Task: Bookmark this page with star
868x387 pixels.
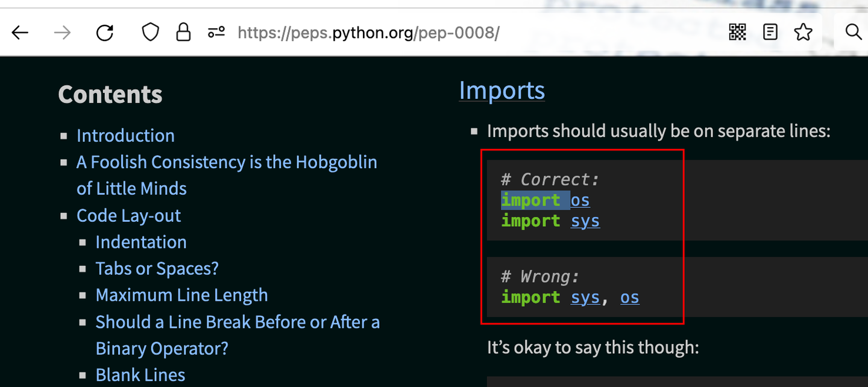Action: [x=803, y=33]
